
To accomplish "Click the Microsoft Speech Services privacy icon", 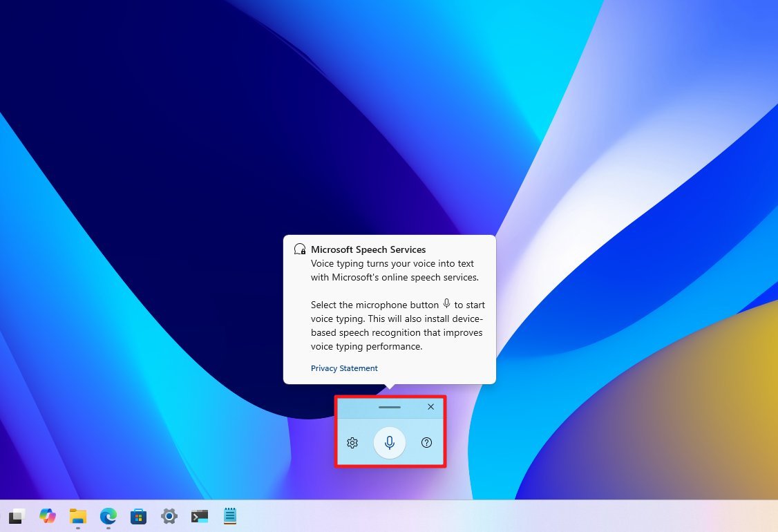I will pyautogui.click(x=299, y=249).
